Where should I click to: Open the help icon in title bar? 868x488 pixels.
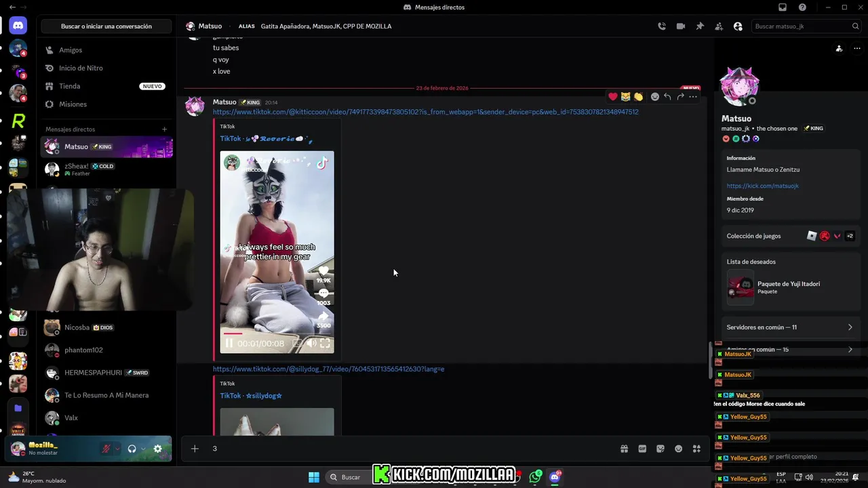point(803,7)
